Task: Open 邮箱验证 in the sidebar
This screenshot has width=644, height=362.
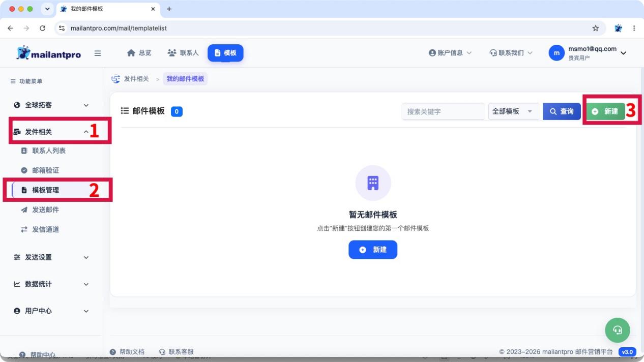Action: 45,170
